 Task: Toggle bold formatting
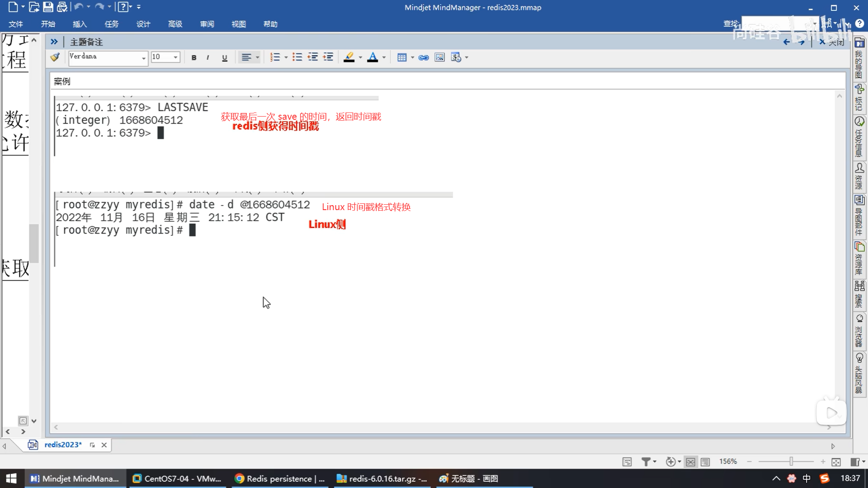(194, 57)
